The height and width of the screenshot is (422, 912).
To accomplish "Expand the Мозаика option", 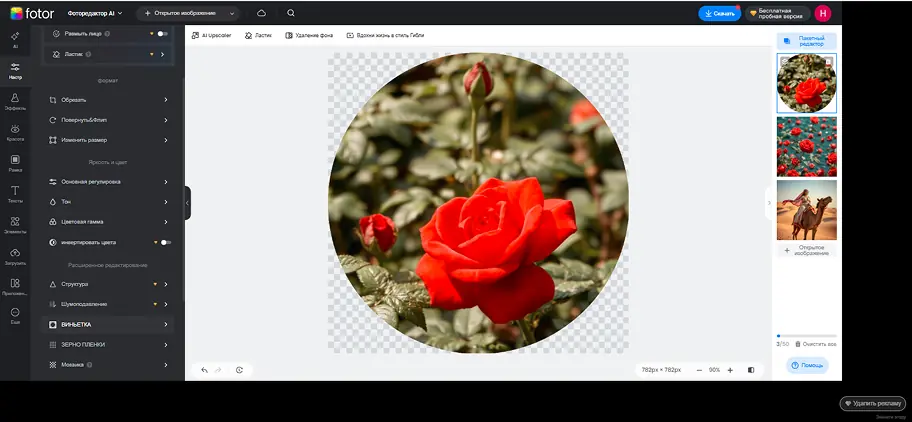I will [108, 365].
